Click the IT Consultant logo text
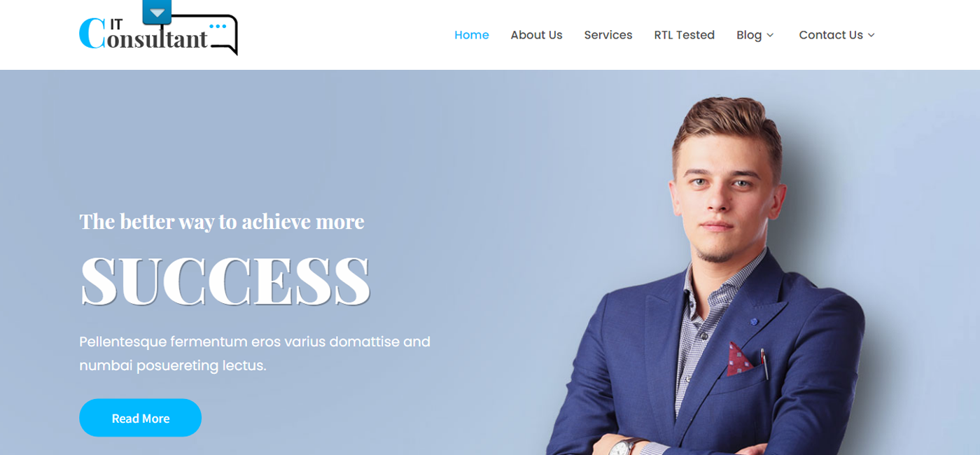980x455 pixels. coord(144,34)
